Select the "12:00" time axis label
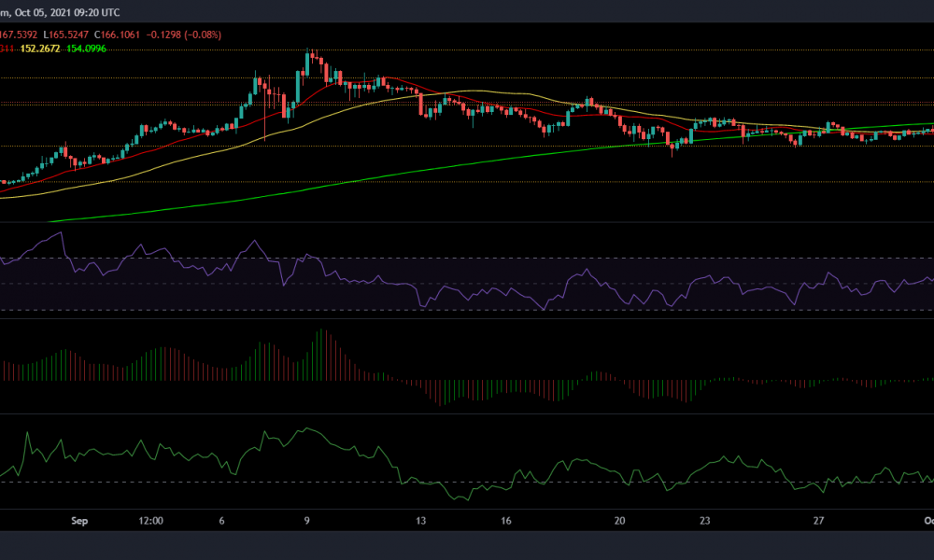This screenshot has height=560, width=934. (x=150, y=521)
